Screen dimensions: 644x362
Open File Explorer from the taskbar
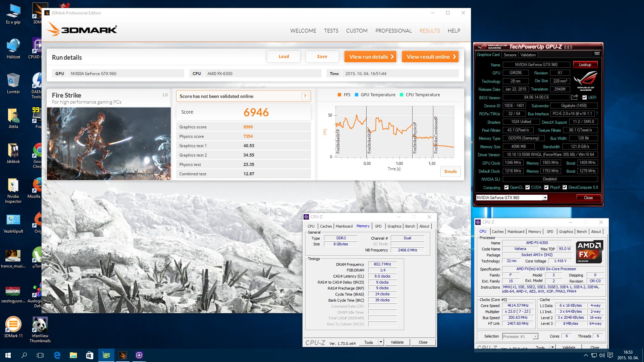point(73,355)
